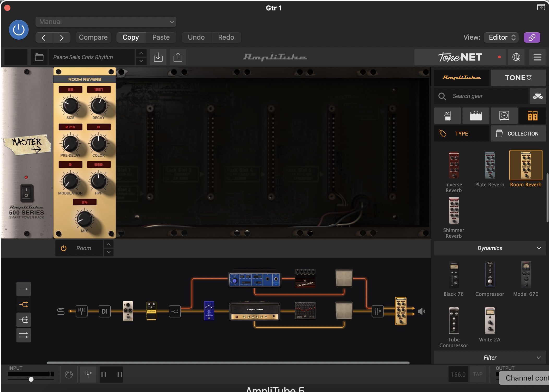Click the Room Reverb SIZE knob
This screenshot has width=549, height=392.
70,106
